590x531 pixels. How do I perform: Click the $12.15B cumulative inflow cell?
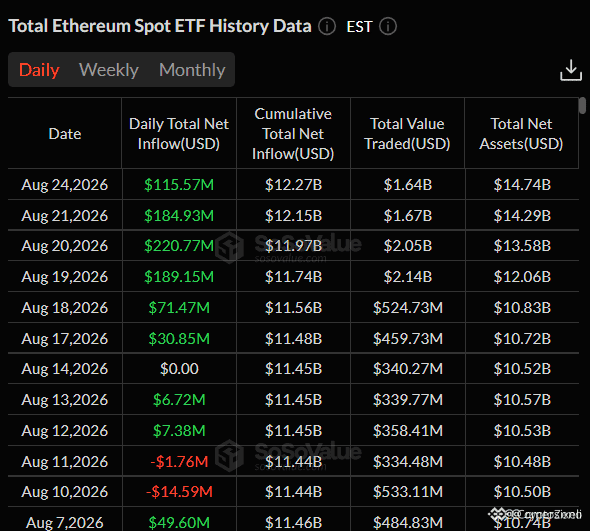coord(293,216)
